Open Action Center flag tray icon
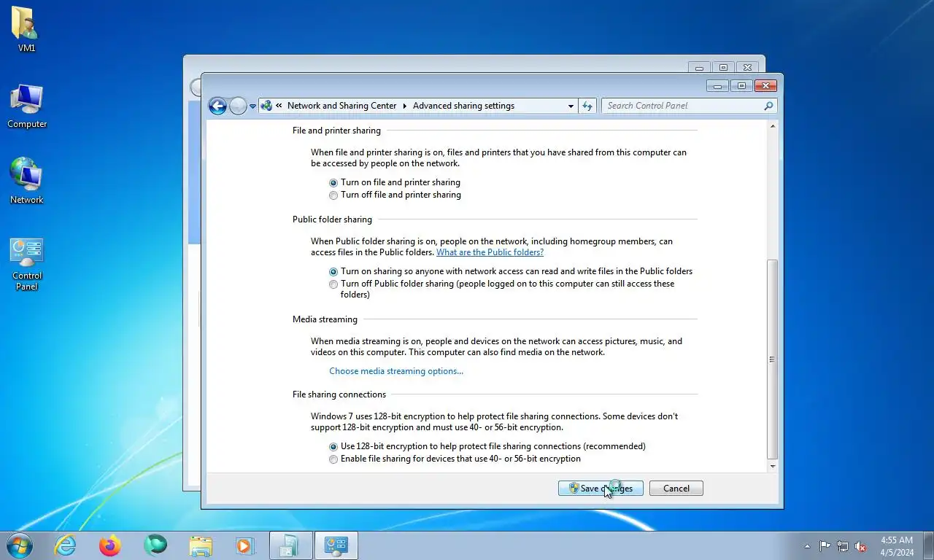 825,546
